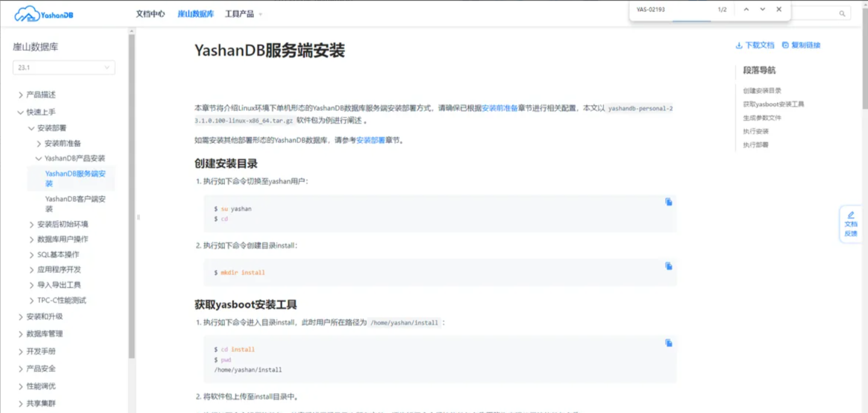Follow the 安装前准备 link in paragraph
Screen dimensions: 868x413
[500, 109]
